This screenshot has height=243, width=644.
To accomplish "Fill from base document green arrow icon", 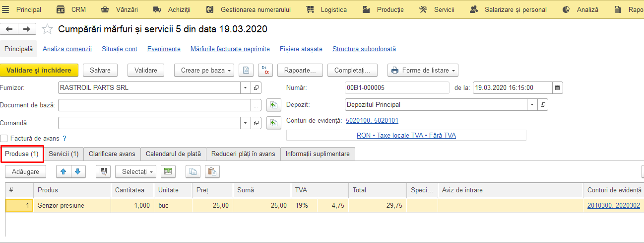I will [x=274, y=105].
